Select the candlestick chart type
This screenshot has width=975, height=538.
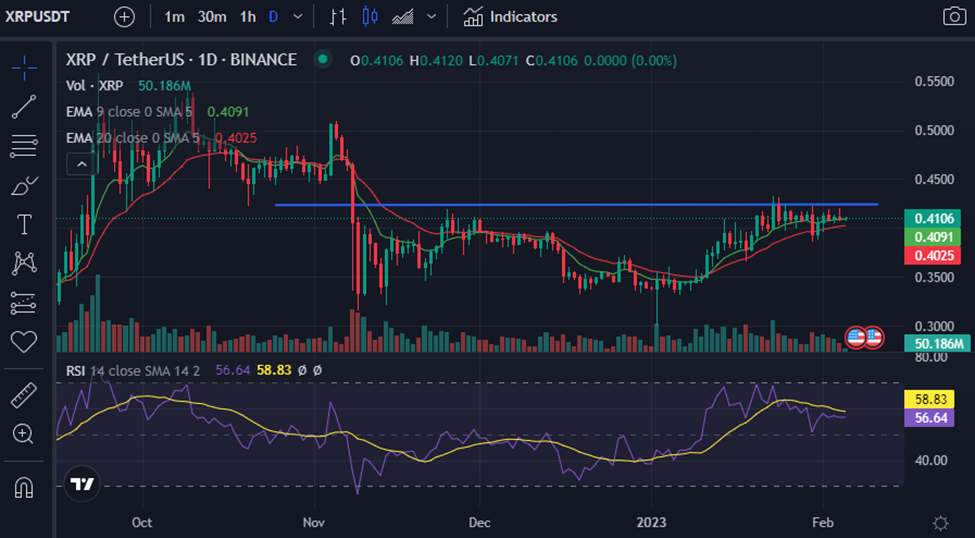point(370,17)
